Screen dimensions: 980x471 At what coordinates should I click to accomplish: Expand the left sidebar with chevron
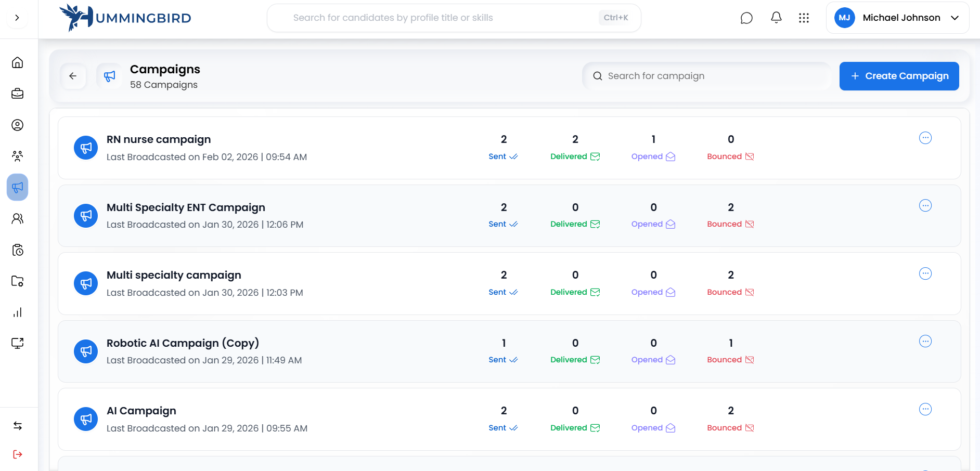click(x=17, y=18)
